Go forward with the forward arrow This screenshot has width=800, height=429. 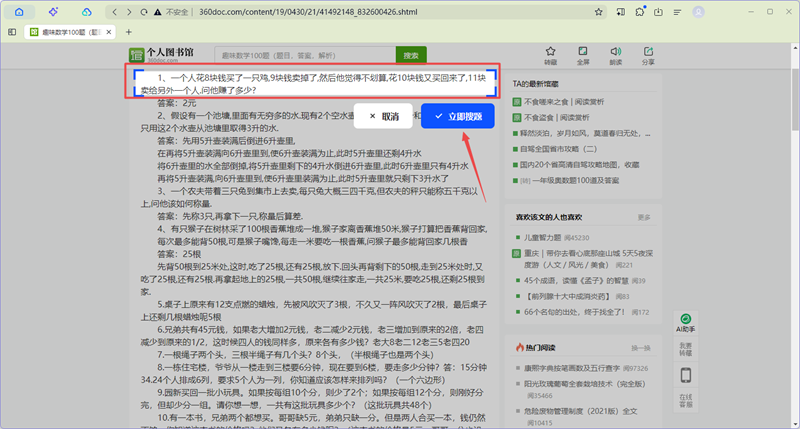pyautogui.click(x=129, y=12)
